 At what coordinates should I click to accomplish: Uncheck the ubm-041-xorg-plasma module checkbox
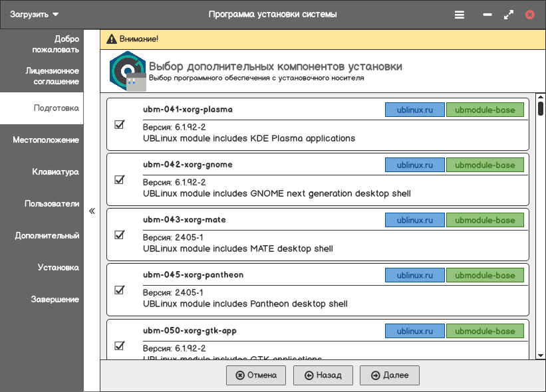(x=120, y=124)
